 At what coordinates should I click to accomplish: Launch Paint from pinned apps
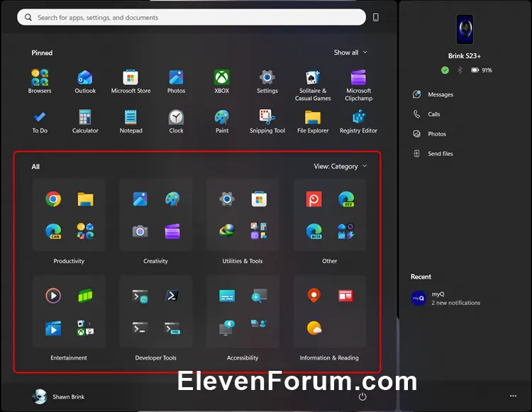(x=222, y=121)
